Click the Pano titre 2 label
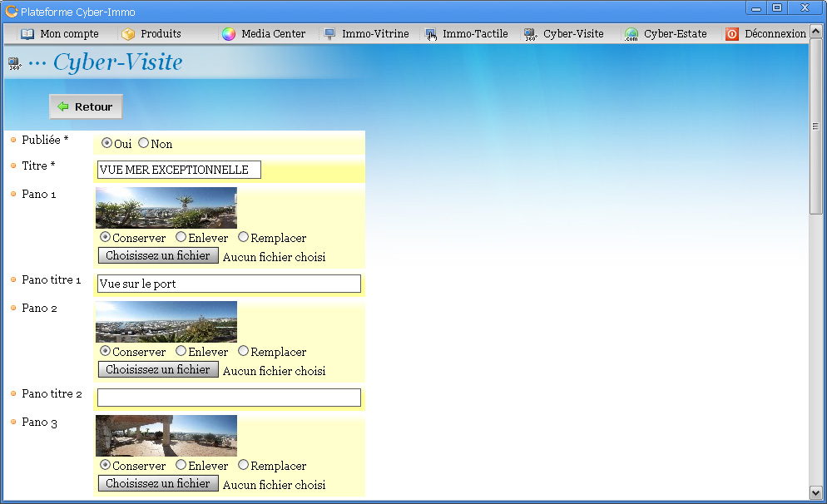The height and width of the screenshot is (504, 827). pos(52,394)
